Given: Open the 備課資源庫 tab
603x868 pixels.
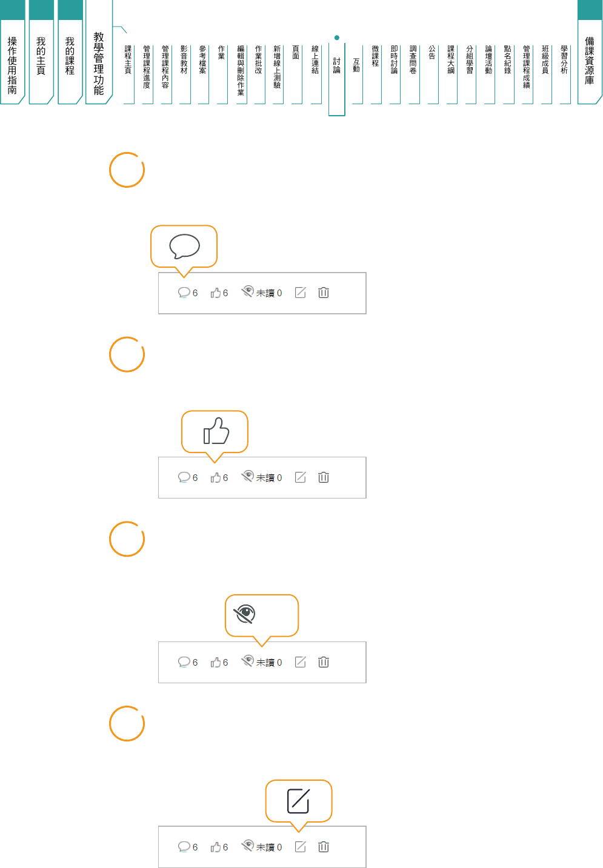Looking at the screenshot, I should (x=590, y=61).
